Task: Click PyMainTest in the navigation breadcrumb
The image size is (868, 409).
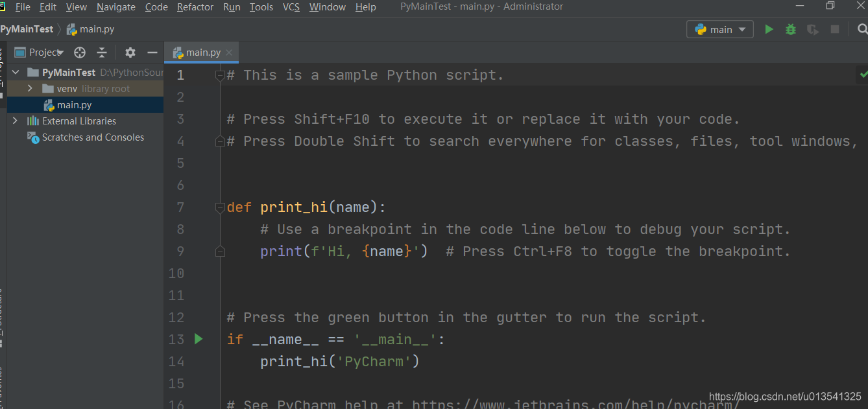Action: (x=27, y=29)
